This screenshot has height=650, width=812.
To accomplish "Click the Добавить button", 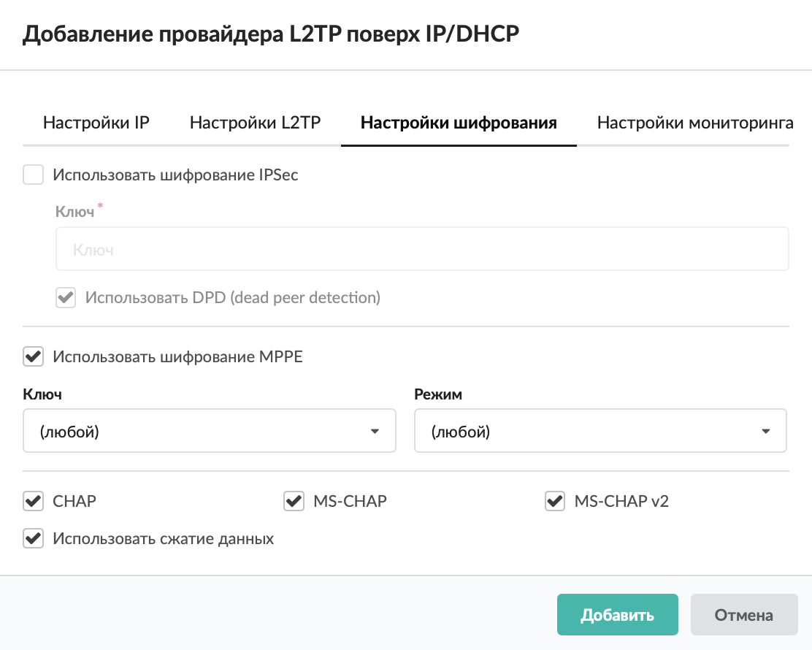I will 617,615.
